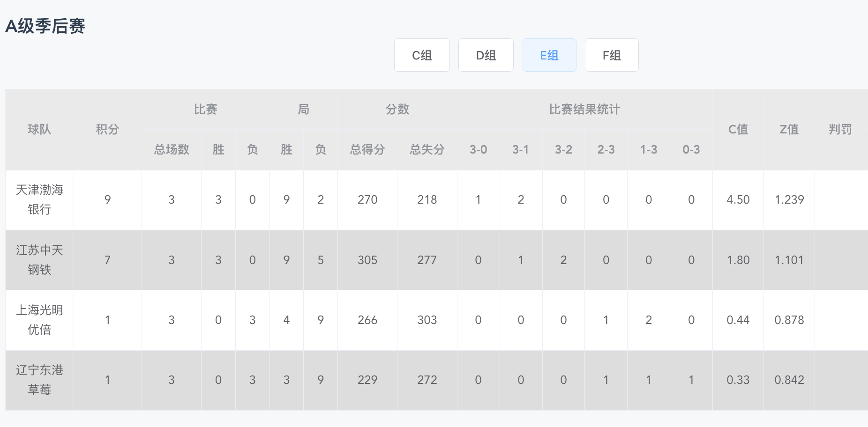This screenshot has height=427, width=868.
Task: Select the active E组 tab
Action: click(549, 55)
